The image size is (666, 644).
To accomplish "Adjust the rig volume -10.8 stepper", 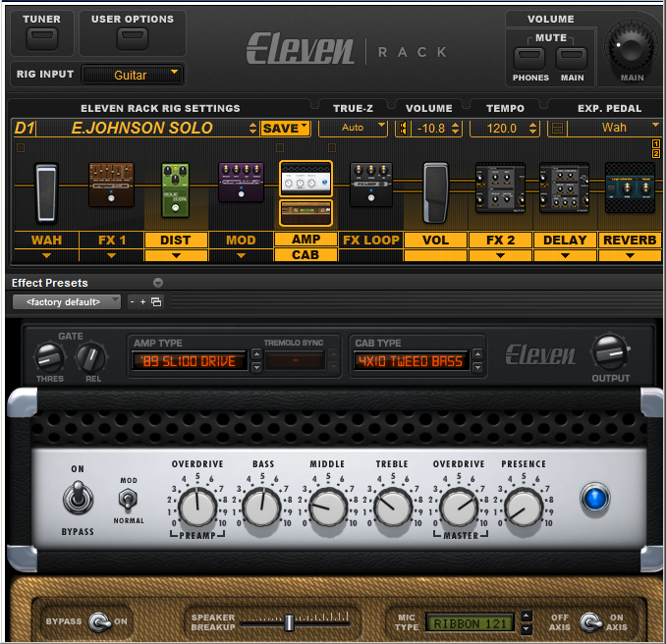I will pyautogui.click(x=456, y=129).
